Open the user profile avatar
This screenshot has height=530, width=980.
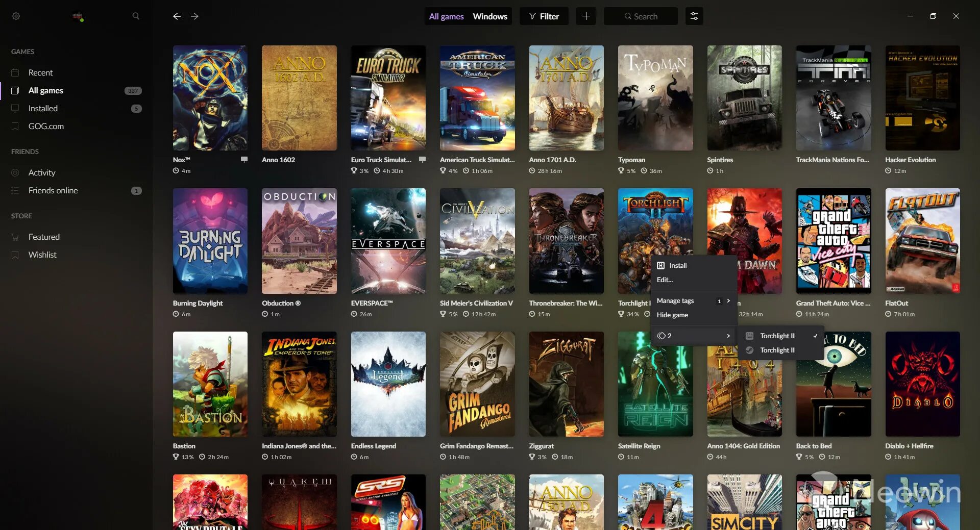[78, 16]
